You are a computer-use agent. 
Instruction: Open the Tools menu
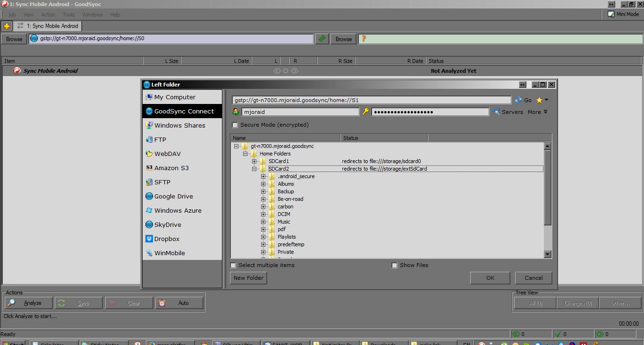[x=69, y=15]
